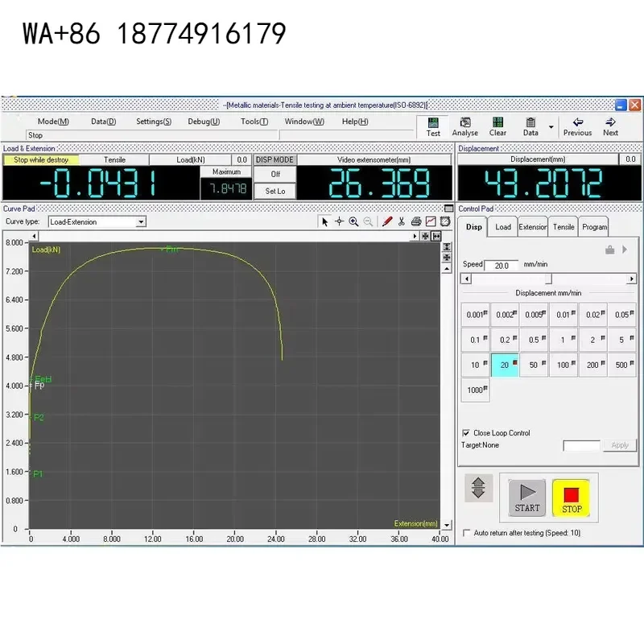Click the stopwatch clock icon

click(445, 222)
